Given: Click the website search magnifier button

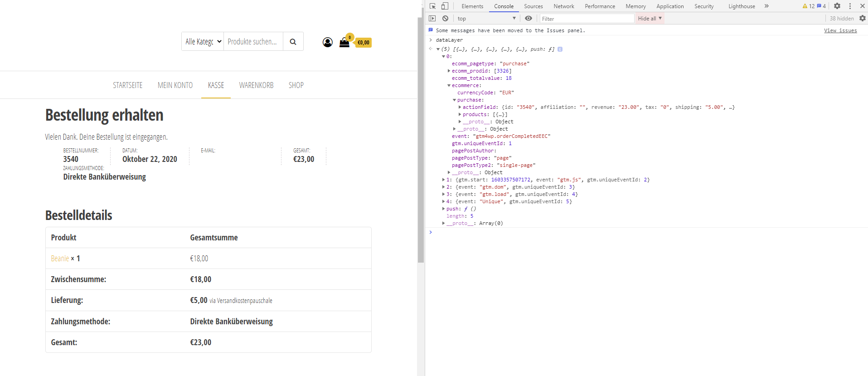Looking at the screenshot, I should [293, 42].
